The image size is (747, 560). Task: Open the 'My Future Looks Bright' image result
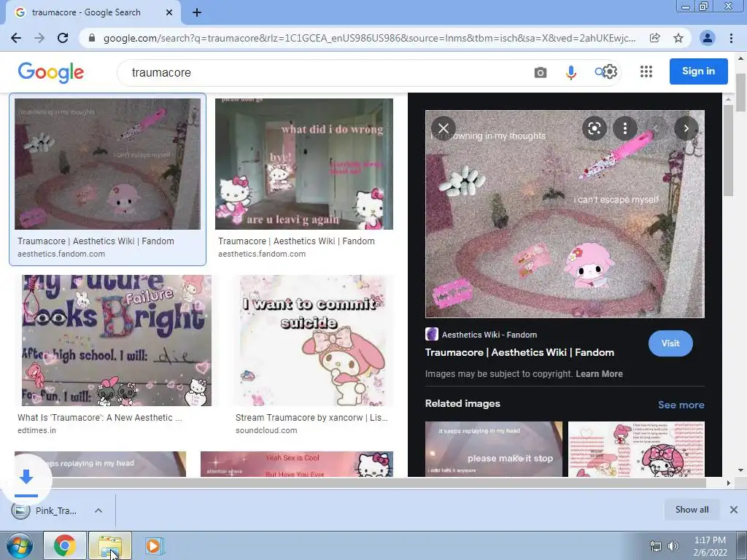pos(117,341)
